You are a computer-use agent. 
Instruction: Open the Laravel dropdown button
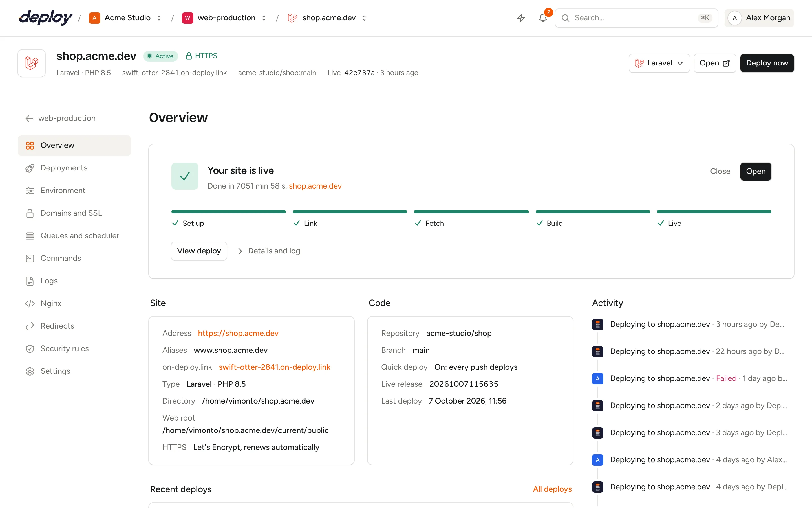(659, 63)
